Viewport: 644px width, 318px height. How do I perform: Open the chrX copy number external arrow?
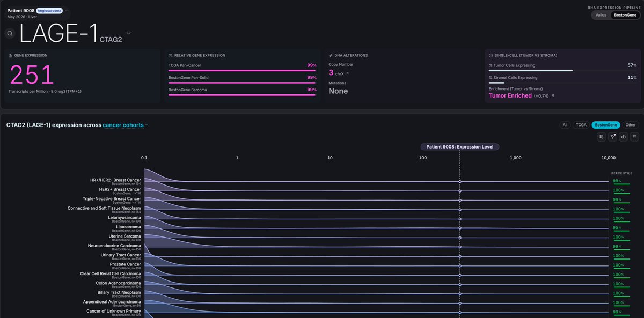click(347, 73)
